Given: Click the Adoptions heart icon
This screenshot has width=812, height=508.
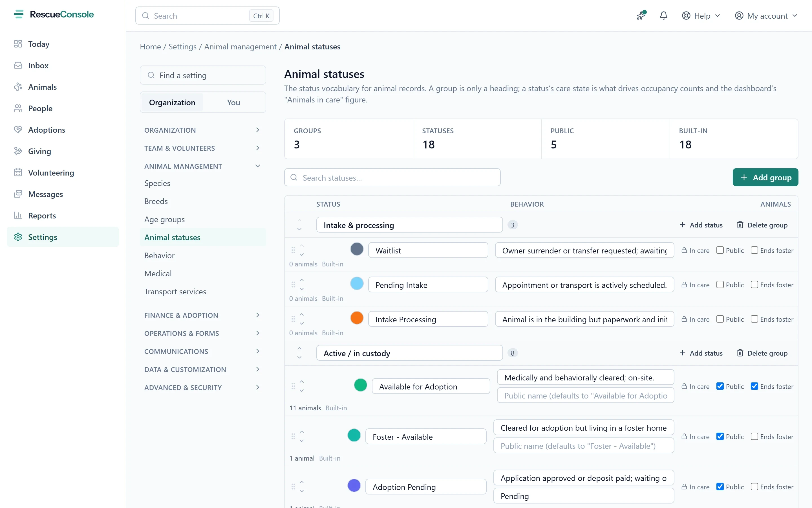Looking at the screenshot, I should 18,130.
